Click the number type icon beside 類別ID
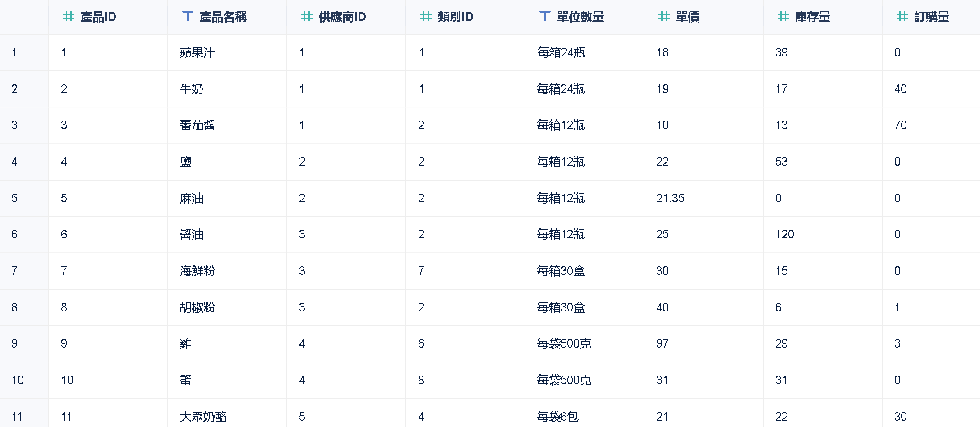 [x=426, y=17]
